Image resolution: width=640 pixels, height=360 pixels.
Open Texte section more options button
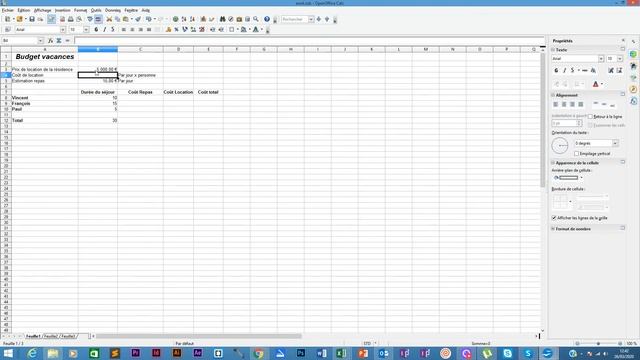(623, 49)
